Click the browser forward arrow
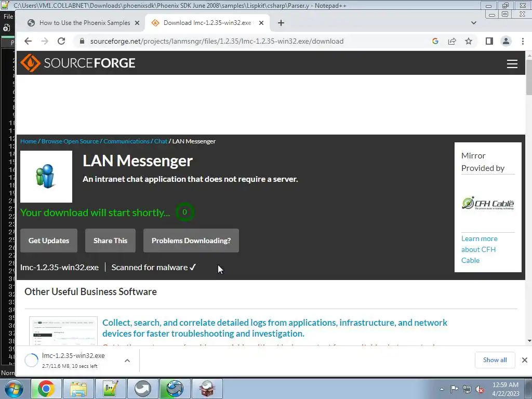This screenshot has height=399, width=532. click(45, 41)
